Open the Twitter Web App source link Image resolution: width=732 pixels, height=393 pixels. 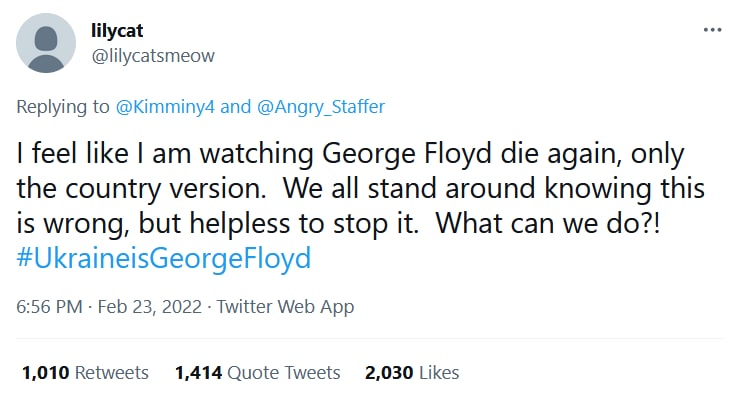click(285, 307)
